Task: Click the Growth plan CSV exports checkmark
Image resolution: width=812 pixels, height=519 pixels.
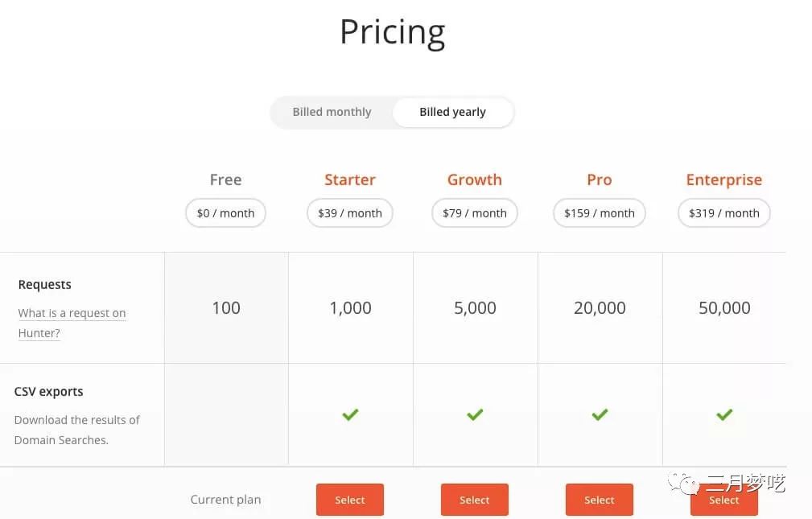Action: coord(475,414)
